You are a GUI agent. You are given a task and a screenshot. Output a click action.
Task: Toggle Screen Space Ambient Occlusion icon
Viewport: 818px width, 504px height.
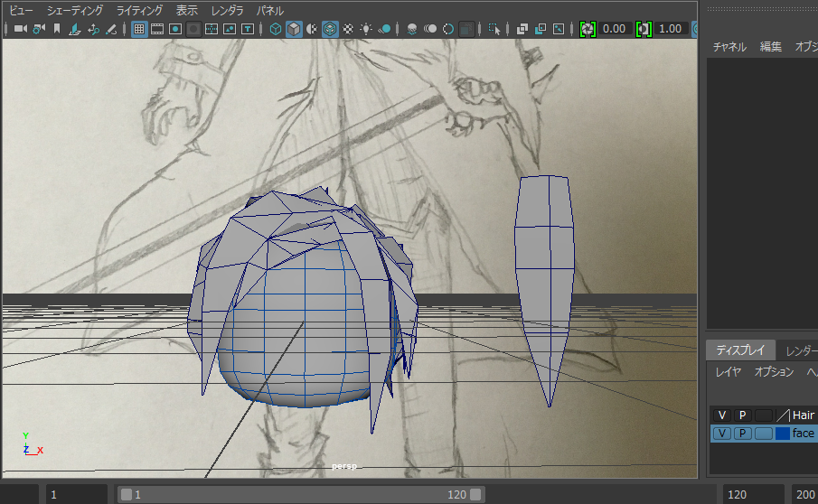[x=411, y=29]
